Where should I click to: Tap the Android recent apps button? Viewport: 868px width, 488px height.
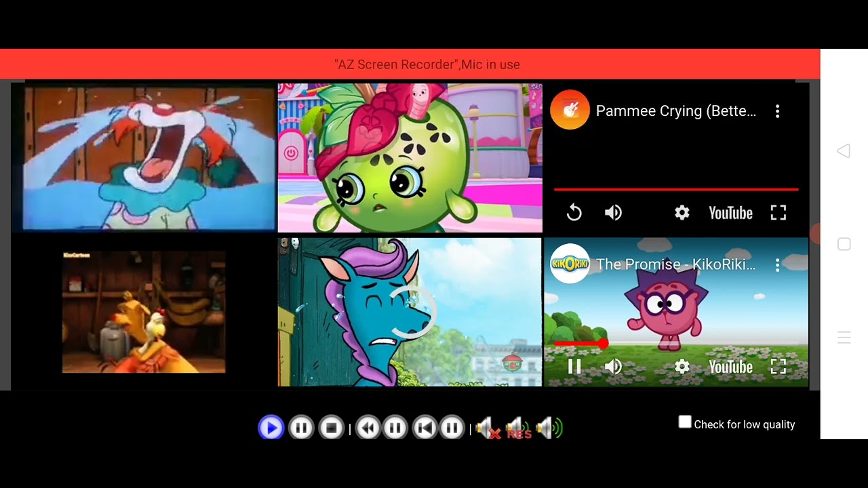(844, 337)
